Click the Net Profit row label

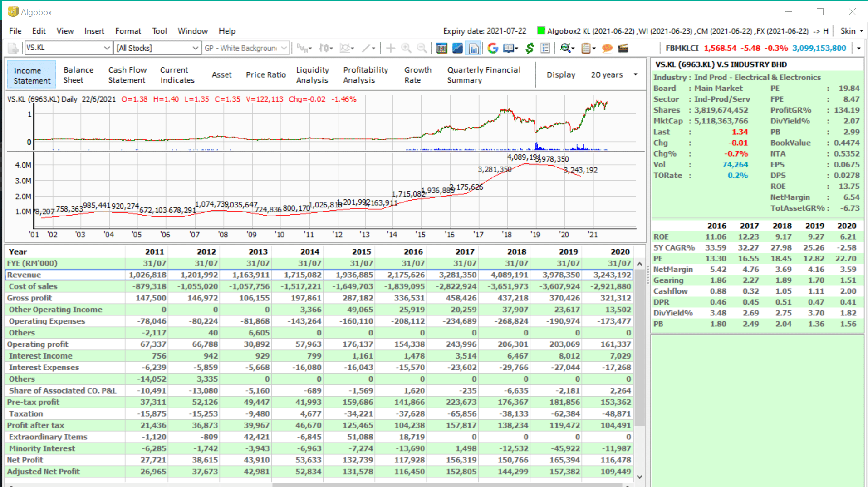(x=25, y=460)
